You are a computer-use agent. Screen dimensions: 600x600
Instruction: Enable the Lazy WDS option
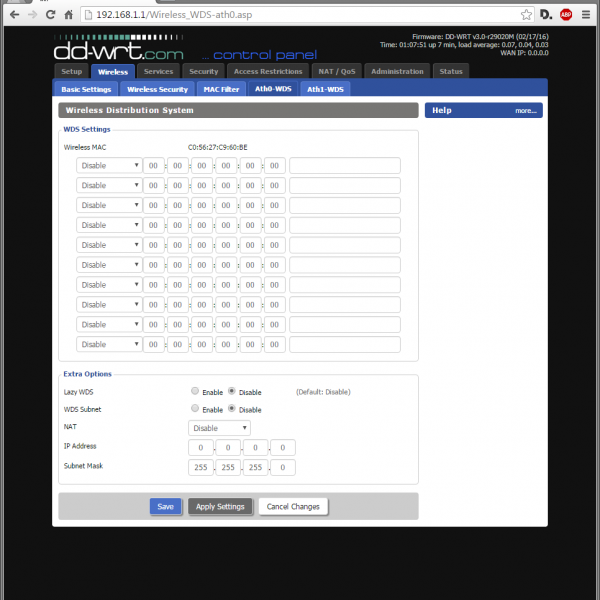click(x=194, y=392)
